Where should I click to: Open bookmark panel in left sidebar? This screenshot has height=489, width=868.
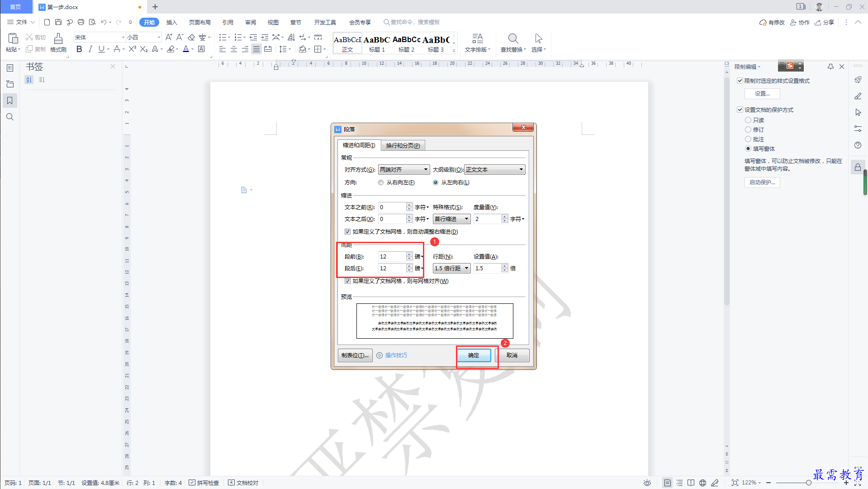pos(10,101)
